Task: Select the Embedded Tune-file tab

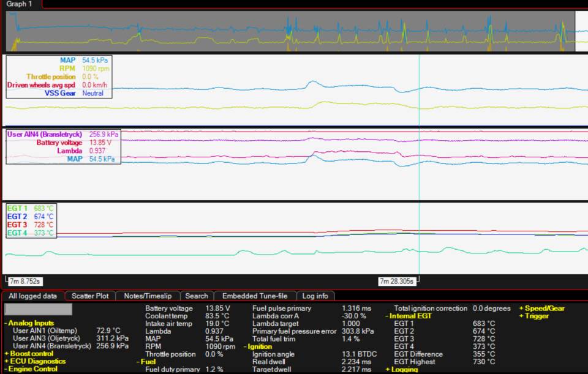Action: click(x=256, y=296)
